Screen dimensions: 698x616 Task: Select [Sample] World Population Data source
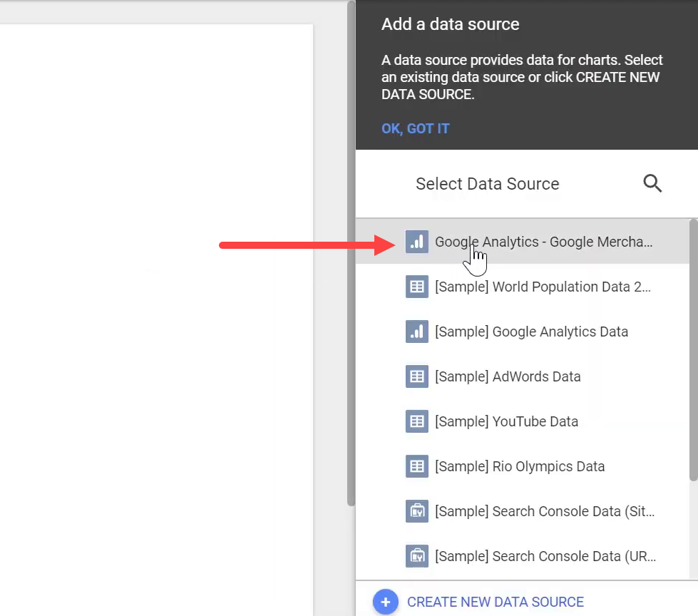pos(543,287)
